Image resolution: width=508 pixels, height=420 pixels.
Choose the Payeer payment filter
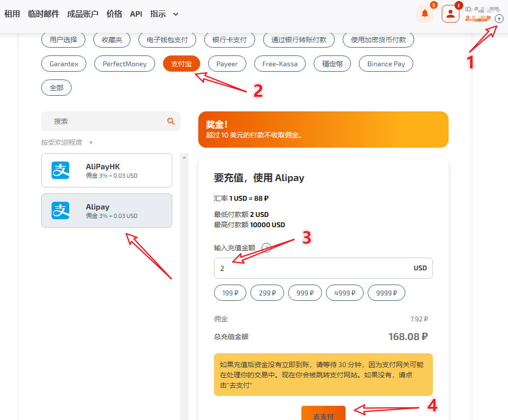[227, 64]
